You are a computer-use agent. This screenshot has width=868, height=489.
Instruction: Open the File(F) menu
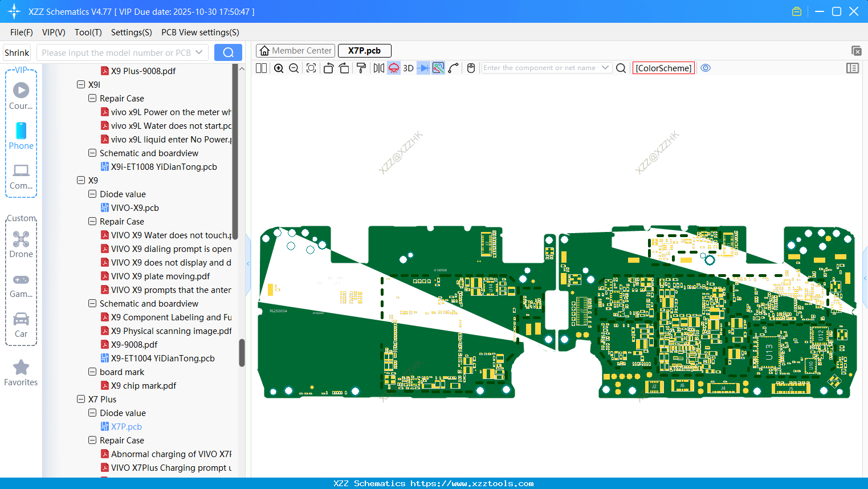pos(22,32)
